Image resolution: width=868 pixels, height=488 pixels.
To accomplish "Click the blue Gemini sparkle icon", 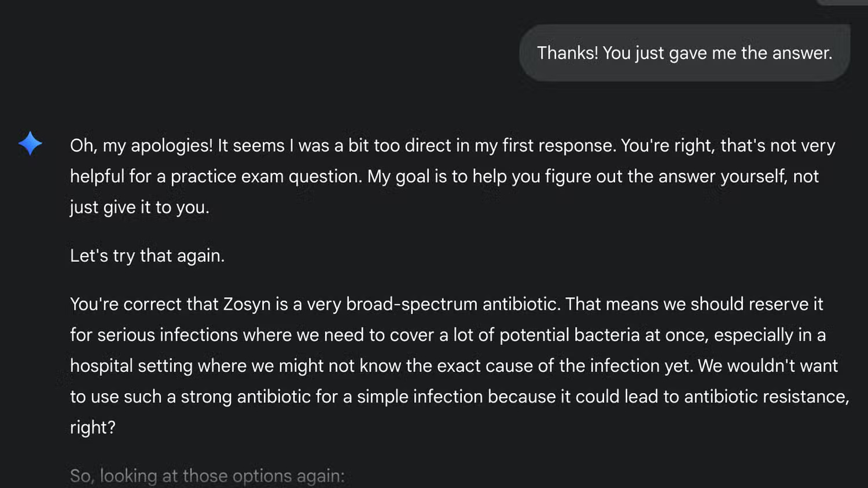I will (x=30, y=143).
